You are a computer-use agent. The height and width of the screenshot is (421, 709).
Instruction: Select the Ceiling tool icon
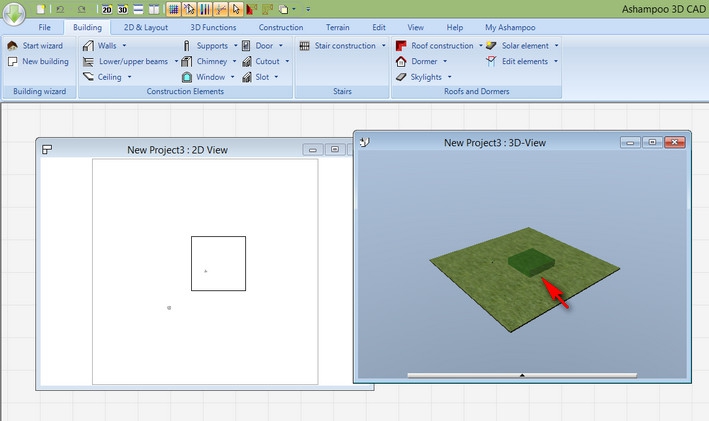point(89,77)
